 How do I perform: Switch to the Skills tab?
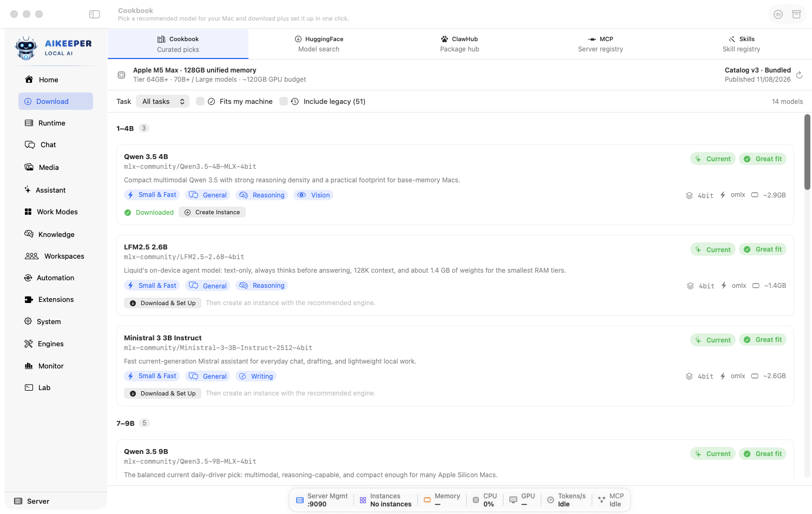(741, 44)
